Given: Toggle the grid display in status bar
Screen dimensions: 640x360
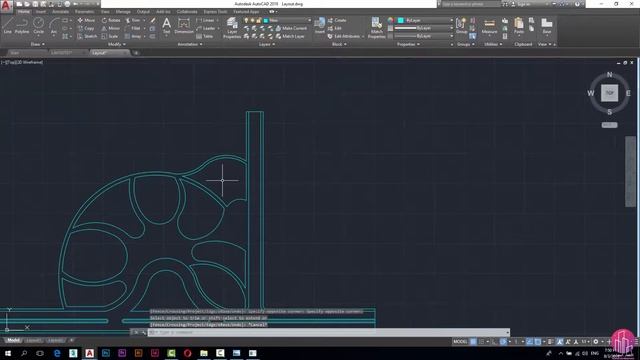Looking at the screenshot, I should pos(473,342).
